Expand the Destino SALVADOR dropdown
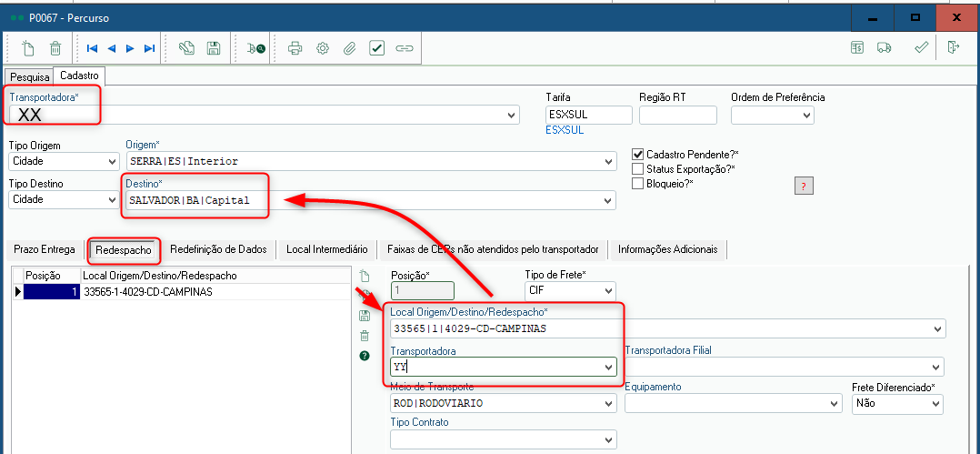This screenshot has height=454, width=980. coord(609,201)
